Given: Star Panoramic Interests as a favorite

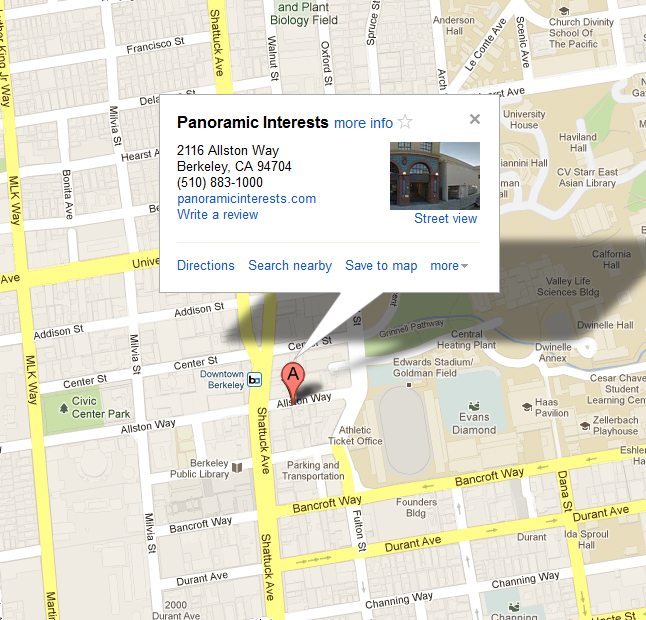Looking at the screenshot, I should click(405, 122).
